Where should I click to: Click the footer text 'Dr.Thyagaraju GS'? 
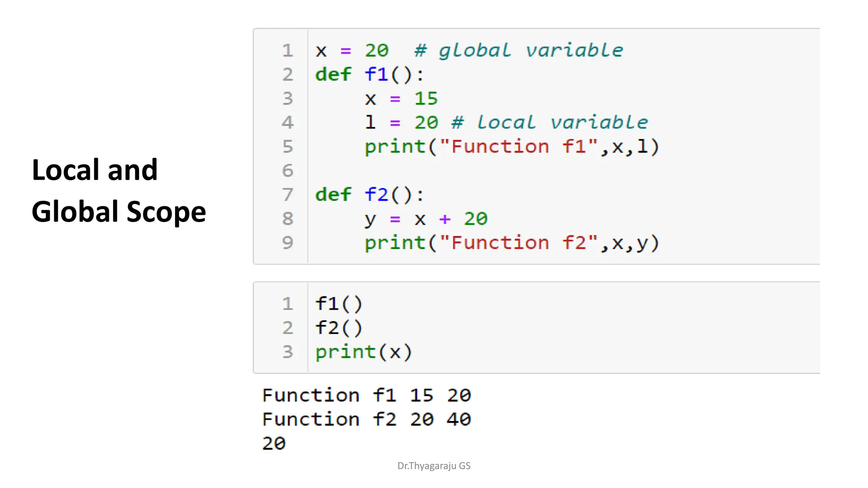tap(434, 466)
